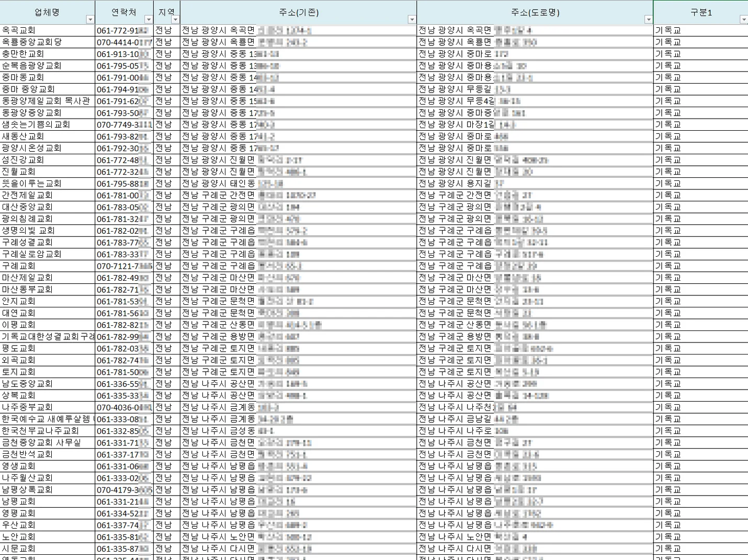The height and width of the screenshot is (560, 748).
Task: Click the 한국천부교나주교회 cell
Action: pos(48,431)
